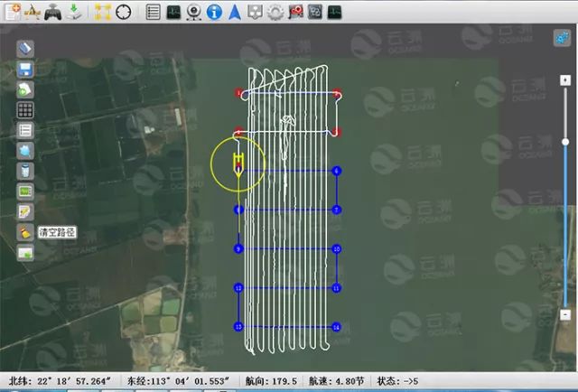Viewport: 578px width, 392px height.
Task: Open the list icon in left sidebar
Action: point(25,130)
